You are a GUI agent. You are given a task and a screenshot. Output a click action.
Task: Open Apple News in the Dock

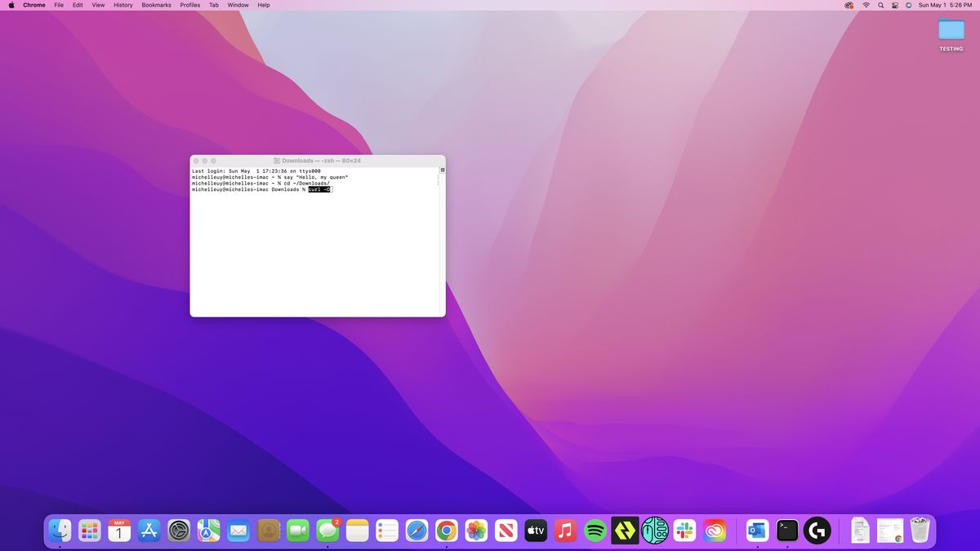tap(506, 531)
